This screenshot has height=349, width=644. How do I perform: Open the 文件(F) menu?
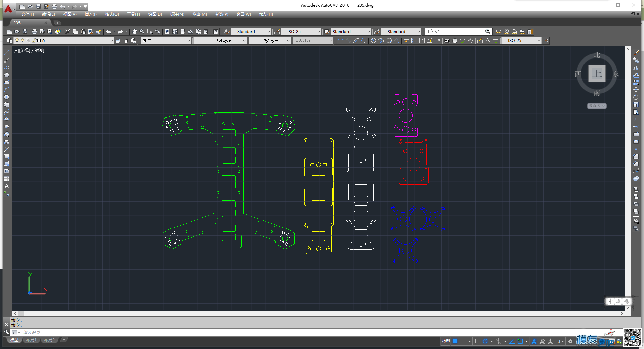click(x=27, y=14)
